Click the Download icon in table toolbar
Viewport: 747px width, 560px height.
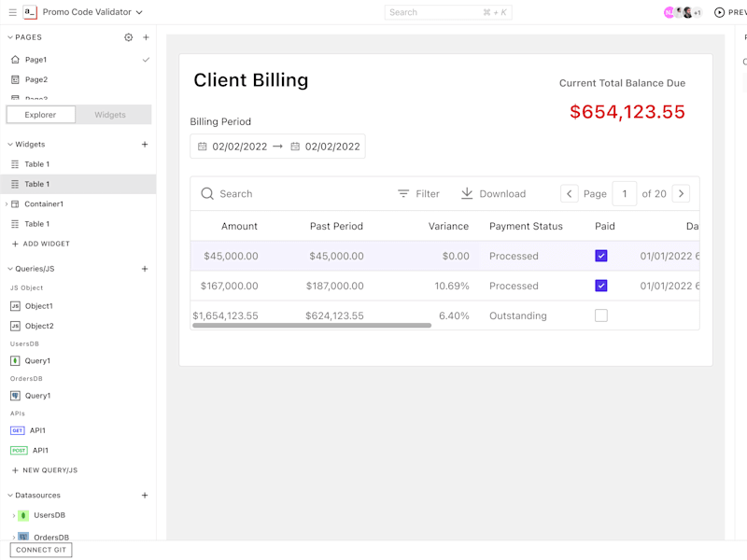tap(467, 193)
